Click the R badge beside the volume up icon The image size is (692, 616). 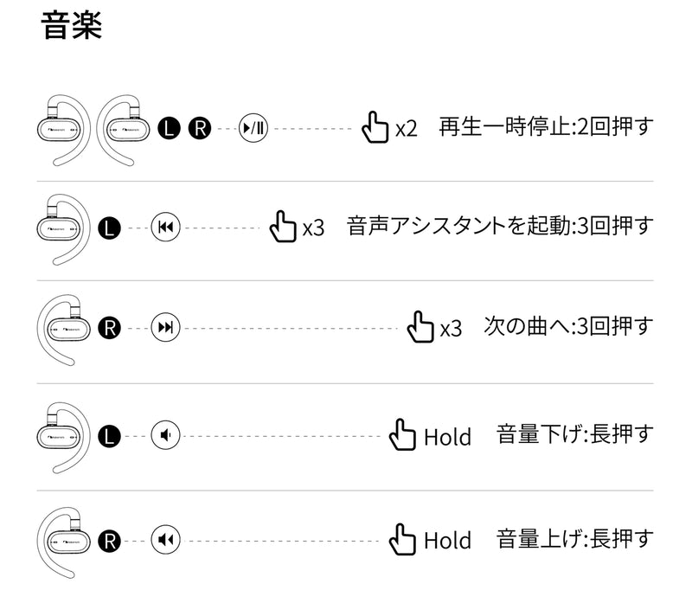click(x=110, y=541)
